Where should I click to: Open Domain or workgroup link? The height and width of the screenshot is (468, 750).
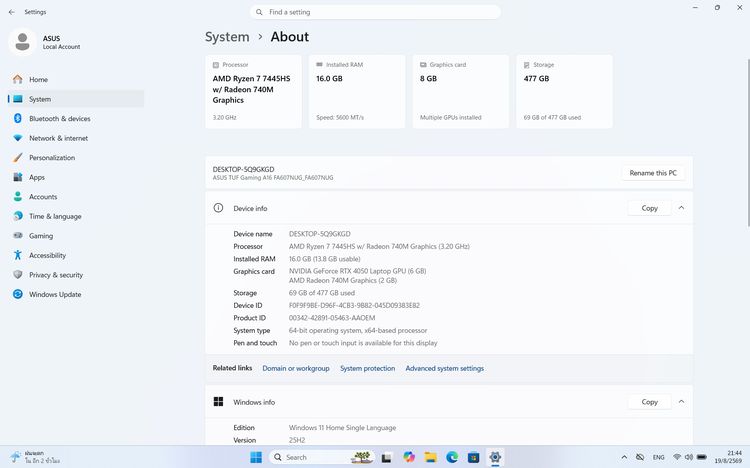click(296, 368)
